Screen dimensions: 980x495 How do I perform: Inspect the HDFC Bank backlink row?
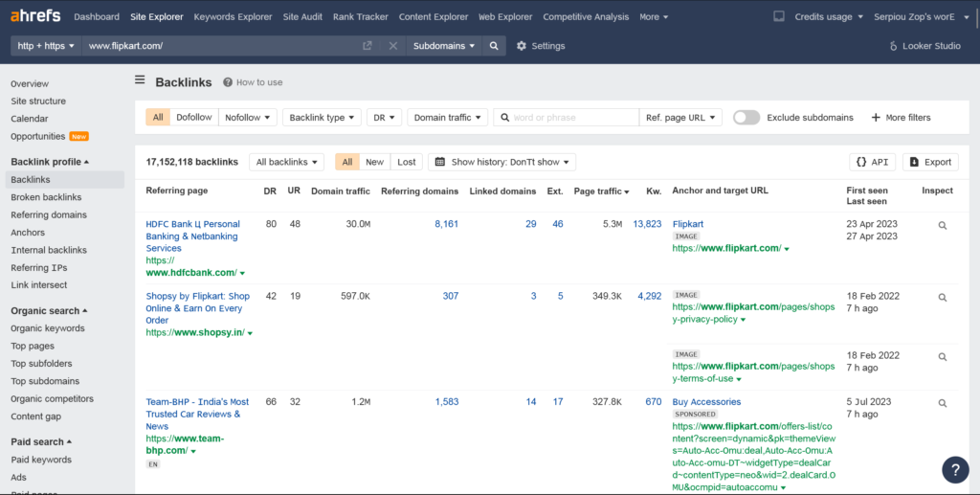tap(943, 226)
